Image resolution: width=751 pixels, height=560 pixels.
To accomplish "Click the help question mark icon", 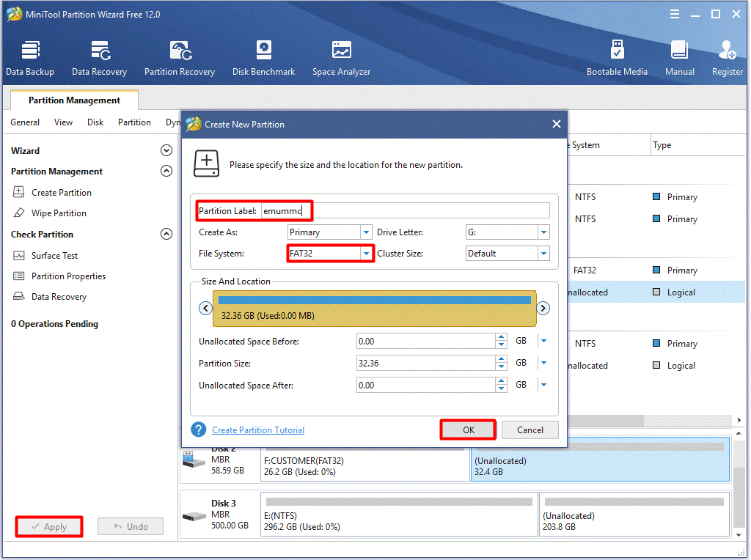I will click(198, 430).
